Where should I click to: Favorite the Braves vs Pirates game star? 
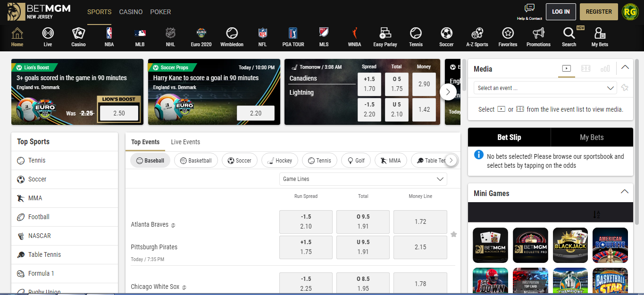tap(453, 234)
